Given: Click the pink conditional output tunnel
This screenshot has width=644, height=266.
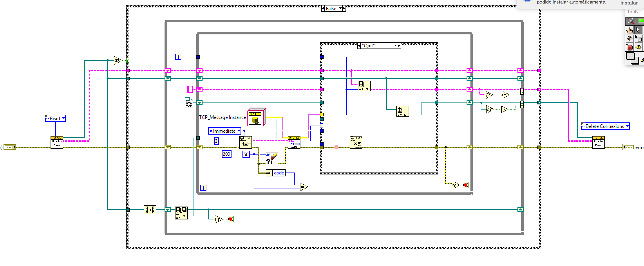Looking at the screenshot, I should [522, 91].
